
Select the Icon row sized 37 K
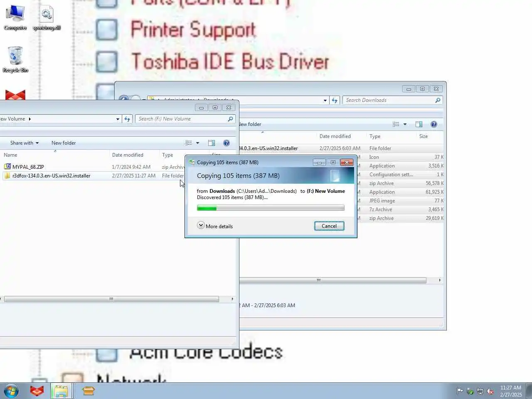pyautogui.click(x=400, y=157)
